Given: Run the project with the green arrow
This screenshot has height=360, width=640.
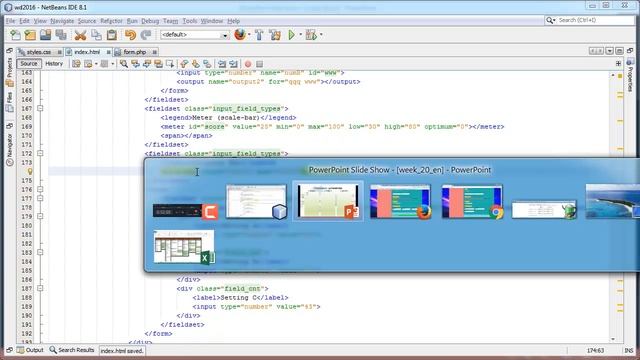Looking at the screenshot, I should coord(291,35).
